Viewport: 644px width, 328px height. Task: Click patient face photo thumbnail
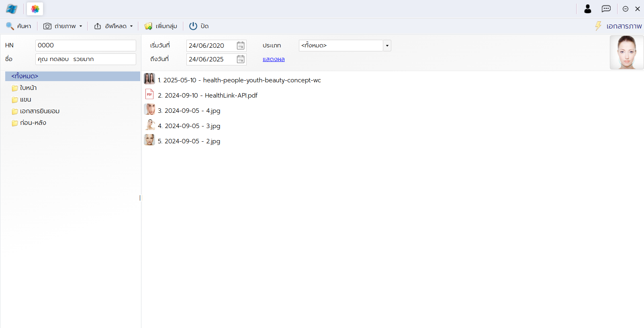pyautogui.click(x=626, y=52)
